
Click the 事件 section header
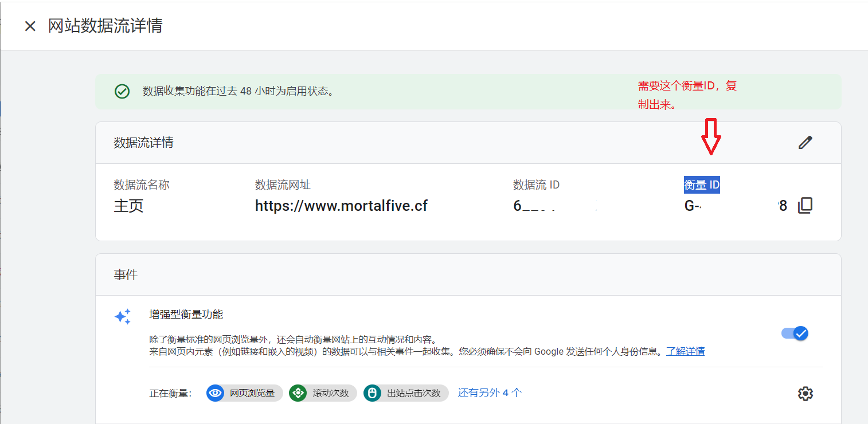126,275
